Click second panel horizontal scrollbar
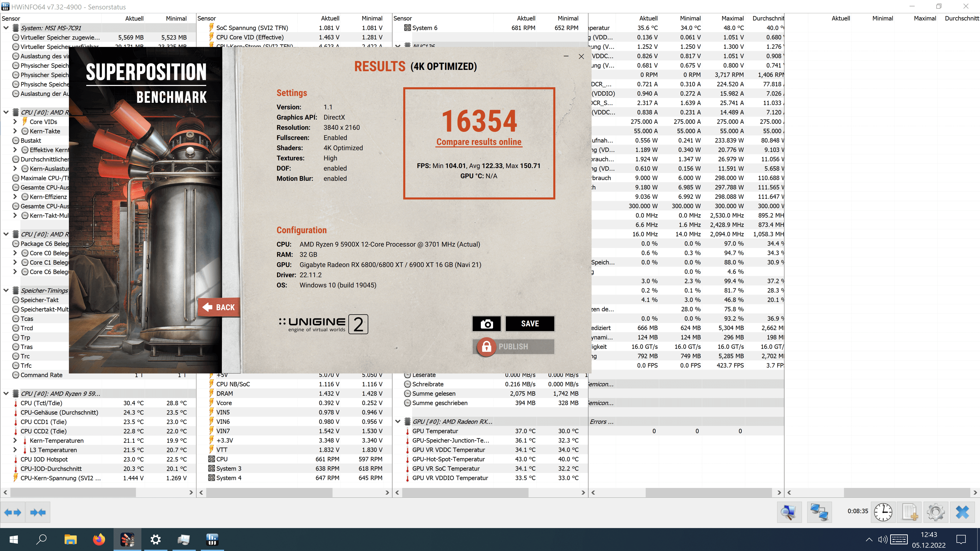 pyautogui.click(x=294, y=492)
